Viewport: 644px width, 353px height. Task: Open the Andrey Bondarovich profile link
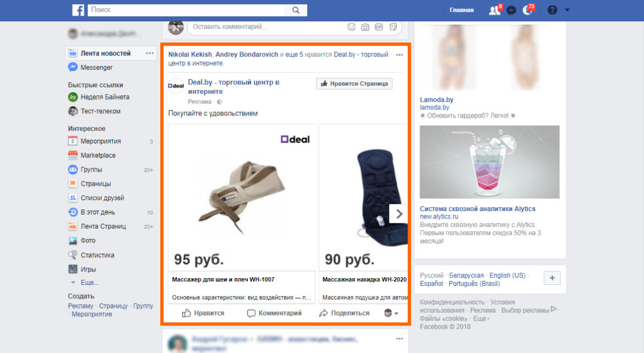(247, 54)
